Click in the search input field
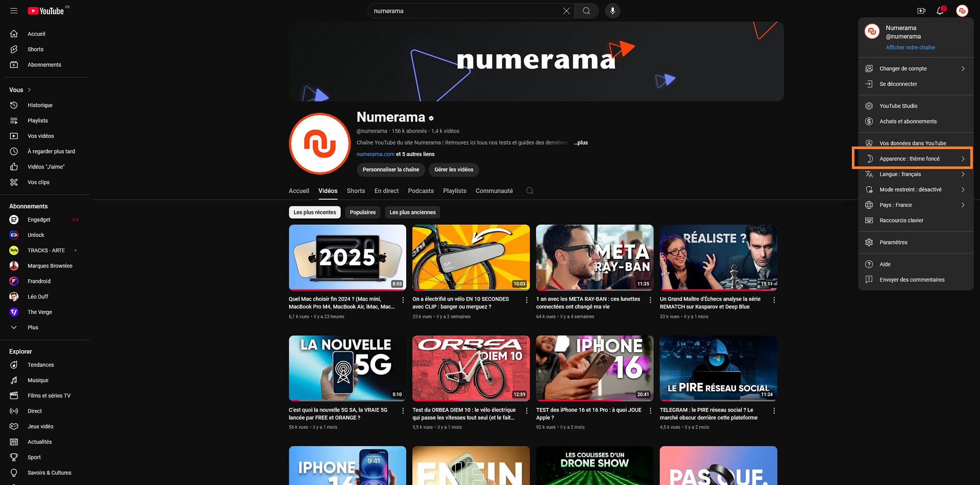Image resolution: width=980 pixels, height=485 pixels. [x=464, y=11]
